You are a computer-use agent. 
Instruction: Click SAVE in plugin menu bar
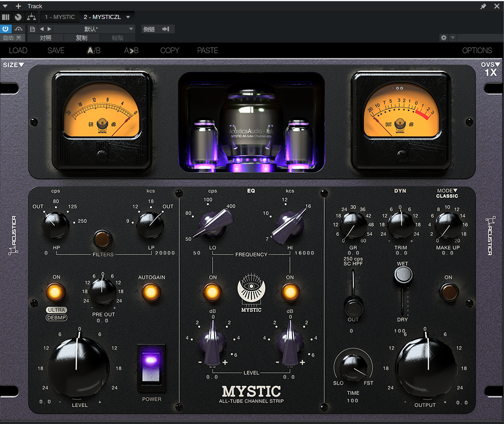pos(56,51)
